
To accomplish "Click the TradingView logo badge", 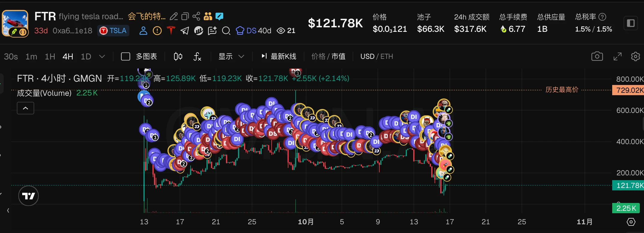I will pos(29,196).
